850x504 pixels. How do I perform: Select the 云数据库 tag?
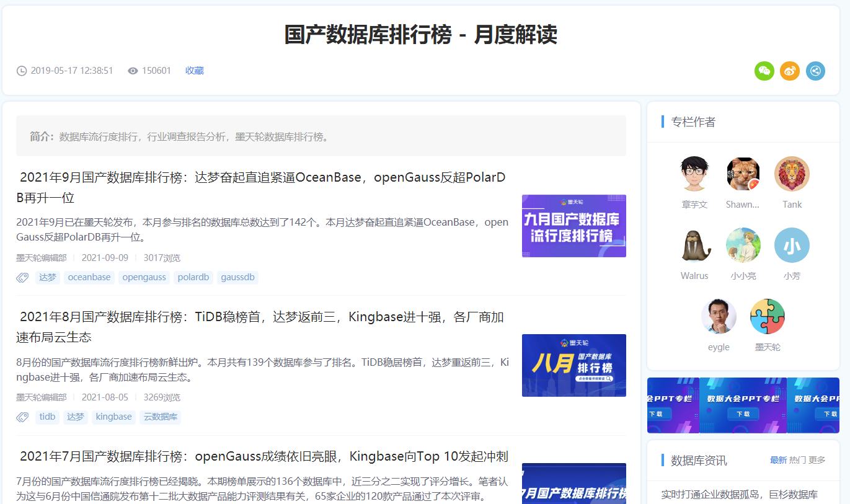(x=161, y=417)
